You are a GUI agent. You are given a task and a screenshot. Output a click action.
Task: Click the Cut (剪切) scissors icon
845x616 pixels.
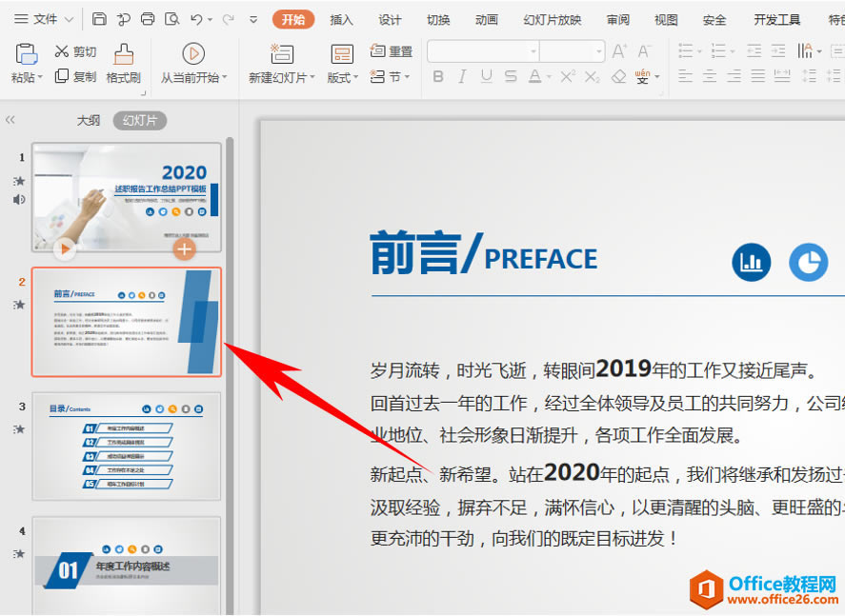pyautogui.click(x=62, y=51)
